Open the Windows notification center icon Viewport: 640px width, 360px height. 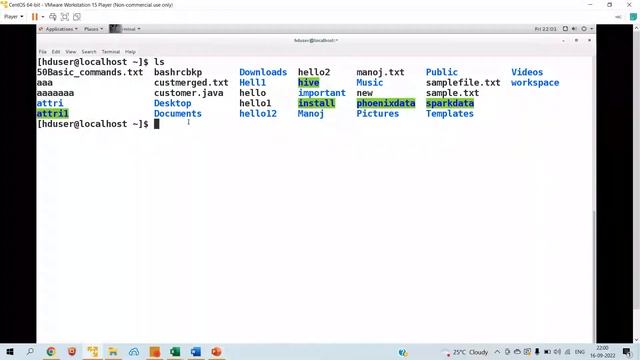tap(627, 352)
